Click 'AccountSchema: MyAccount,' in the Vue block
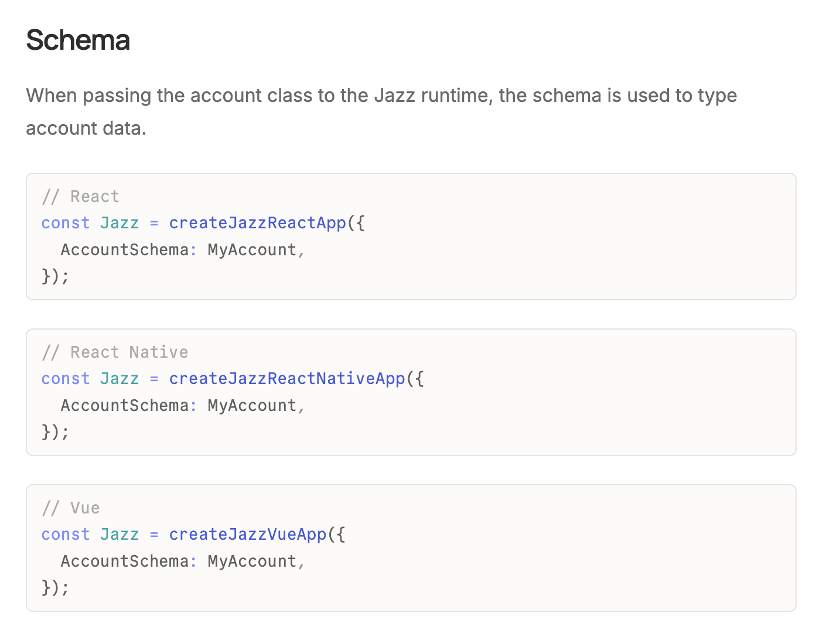The width and height of the screenshot is (833, 644). tap(183, 561)
